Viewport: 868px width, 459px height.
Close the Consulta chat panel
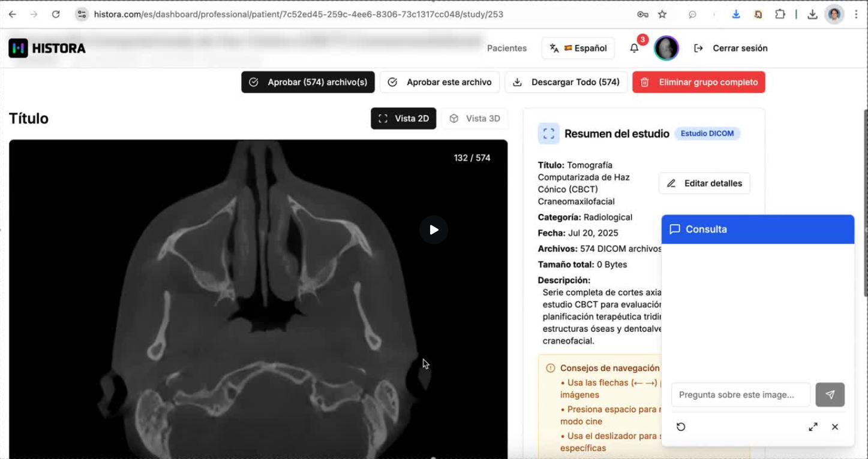pos(835,427)
